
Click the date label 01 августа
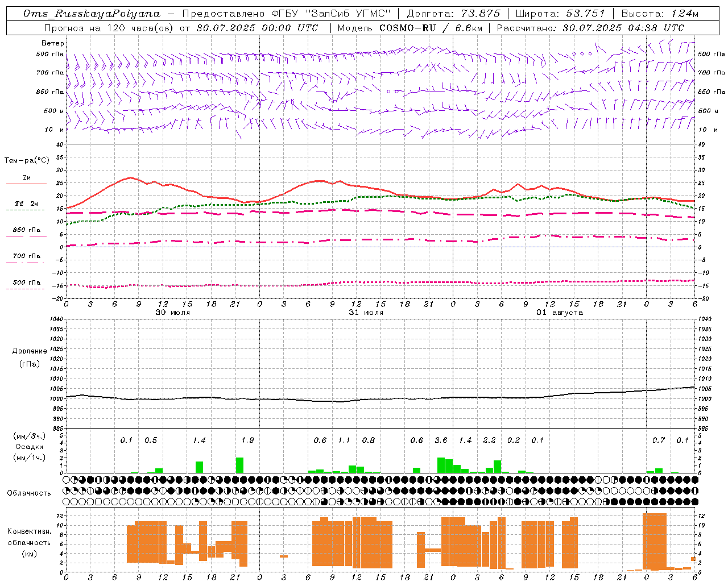(560, 313)
